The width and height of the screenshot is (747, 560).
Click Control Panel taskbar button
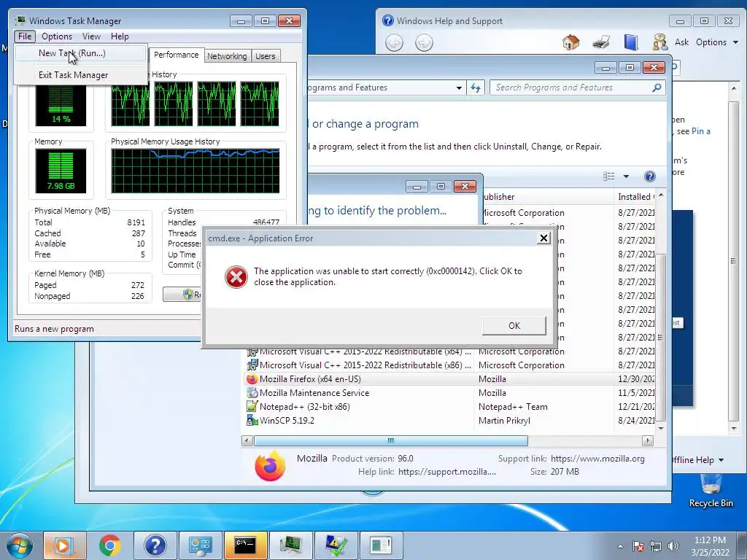click(x=201, y=545)
